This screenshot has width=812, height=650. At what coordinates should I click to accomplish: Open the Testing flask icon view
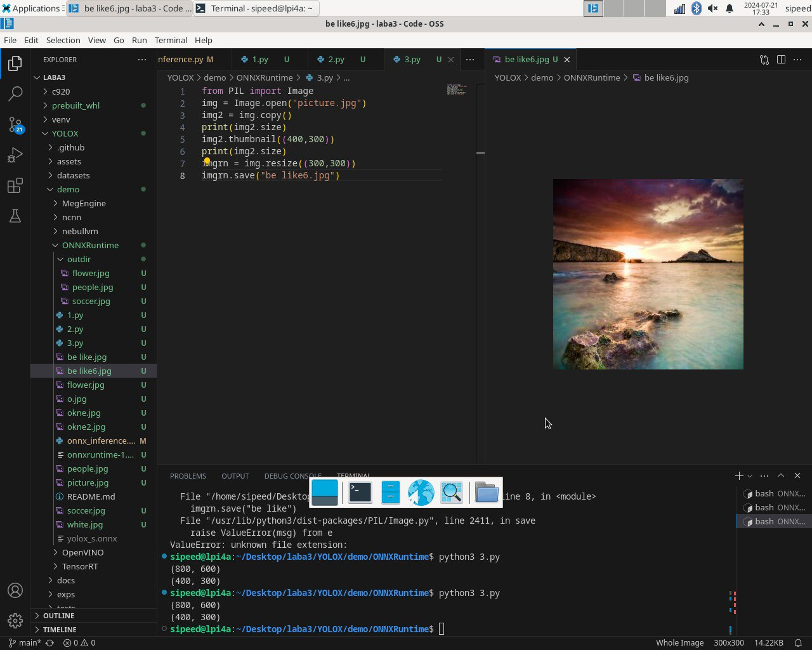pyautogui.click(x=15, y=216)
